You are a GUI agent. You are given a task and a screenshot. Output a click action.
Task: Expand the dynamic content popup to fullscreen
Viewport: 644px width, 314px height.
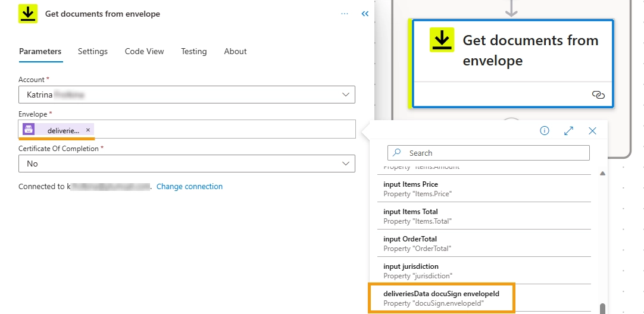pos(568,130)
